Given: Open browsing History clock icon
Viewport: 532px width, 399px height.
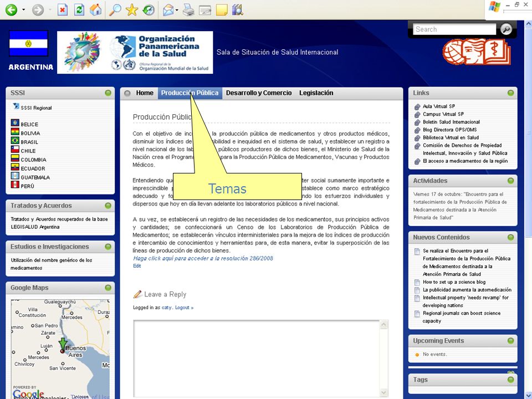Looking at the screenshot, I should [x=149, y=10].
